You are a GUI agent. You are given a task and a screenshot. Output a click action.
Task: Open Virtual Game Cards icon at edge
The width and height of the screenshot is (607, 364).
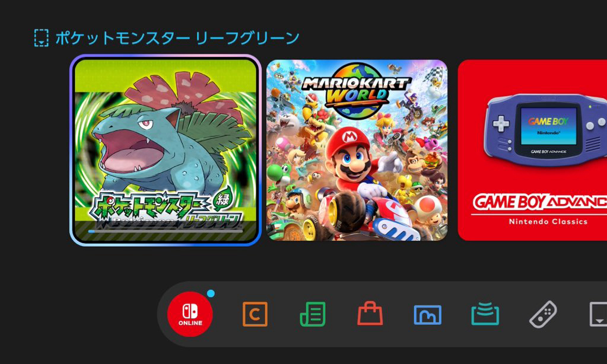tap(598, 314)
